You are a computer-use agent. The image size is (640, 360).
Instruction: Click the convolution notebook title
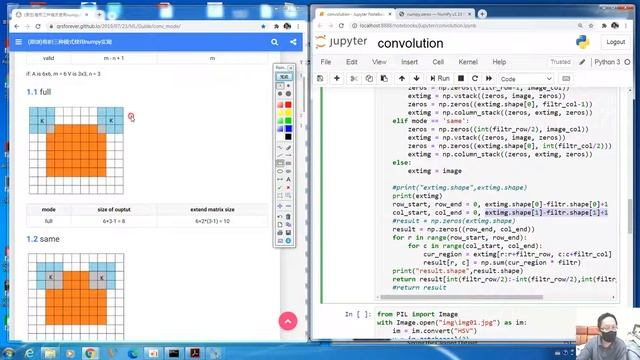410,43
